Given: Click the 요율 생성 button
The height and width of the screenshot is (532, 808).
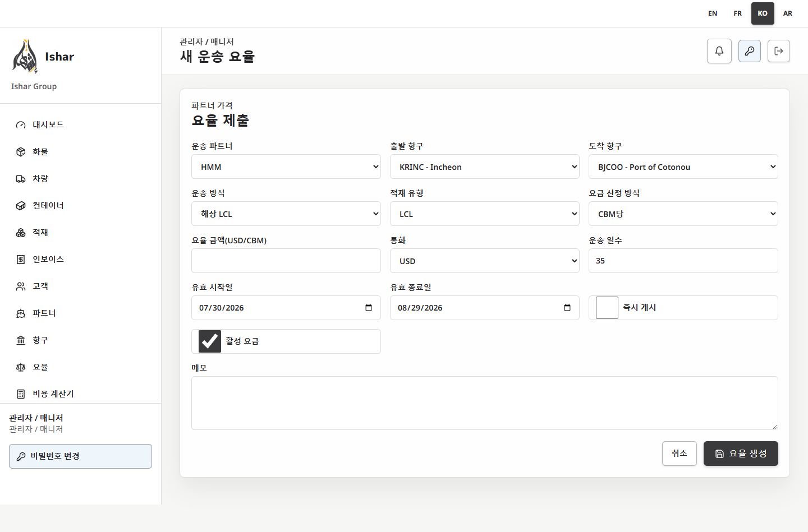Looking at the screenshot, I should pyautogui.click(x=741, y=454).
